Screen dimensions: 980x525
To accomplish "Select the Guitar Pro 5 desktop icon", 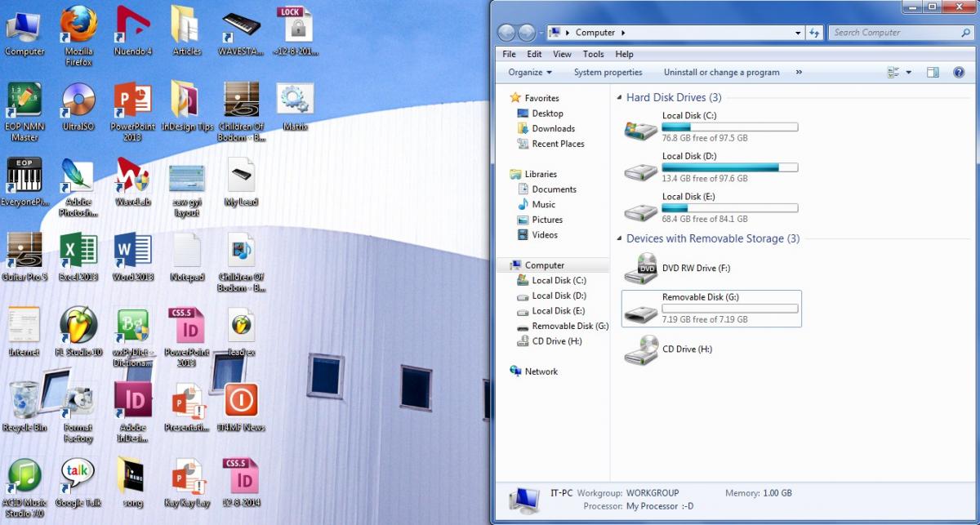I will (24, 257).
